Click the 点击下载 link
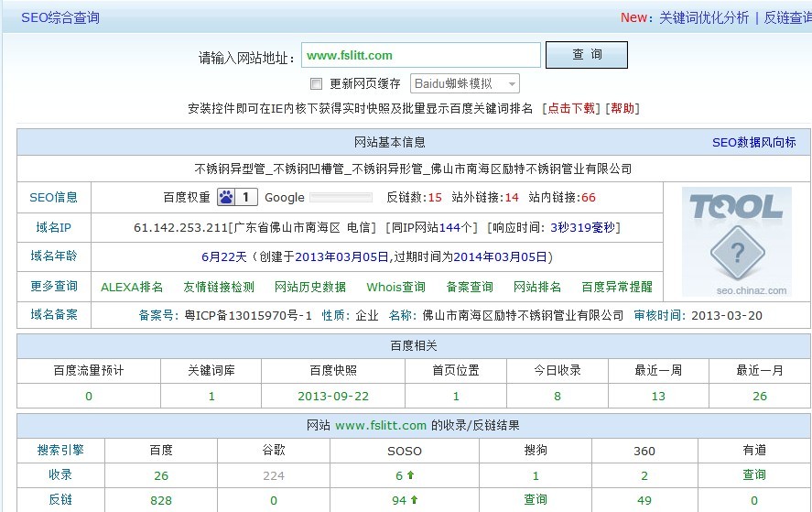Screen dimensions: 812x512 [571, 108]
